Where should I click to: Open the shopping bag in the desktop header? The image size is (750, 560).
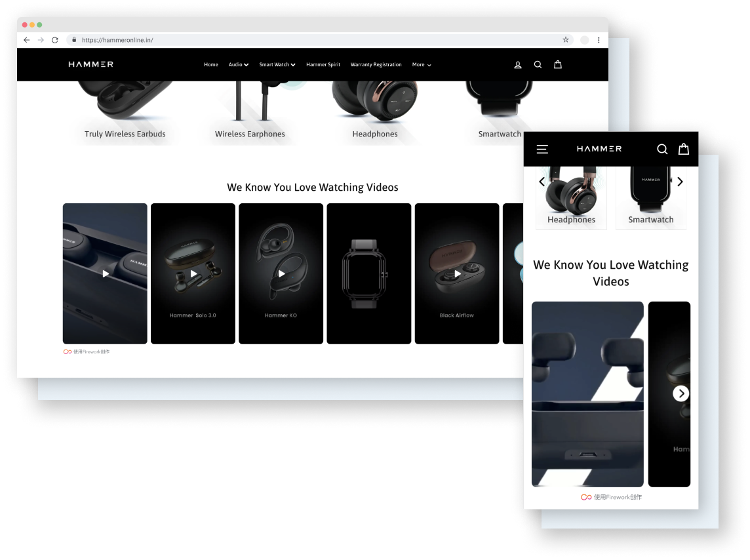tap(558, 64)
